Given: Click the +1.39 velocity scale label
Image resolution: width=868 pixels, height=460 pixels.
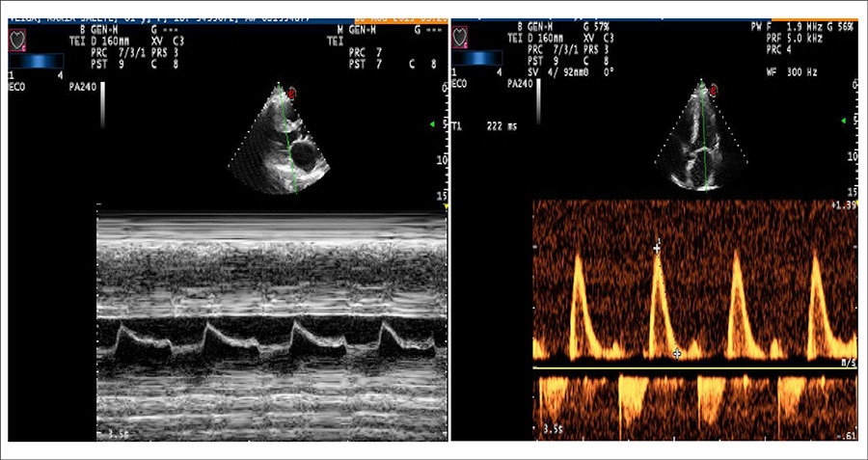Looking at the screenshot, I should [x=844, y=205].
